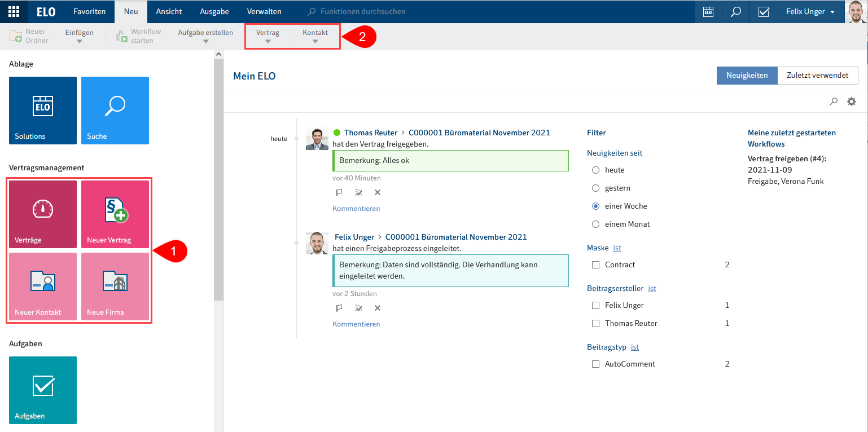Click the left panel scroll-up arrow
Screen dimensions: 868x432
coord(219,54)
